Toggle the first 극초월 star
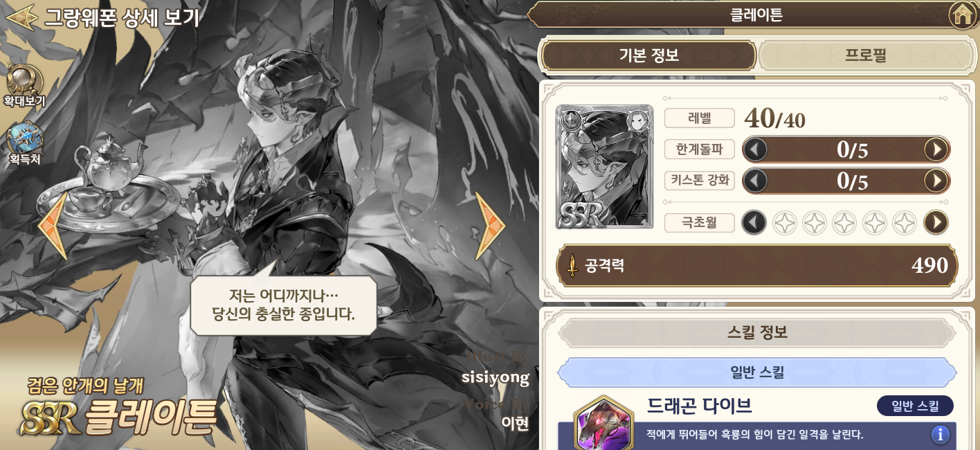This screenshot has width=980, height=450. [x=784, y=223]
